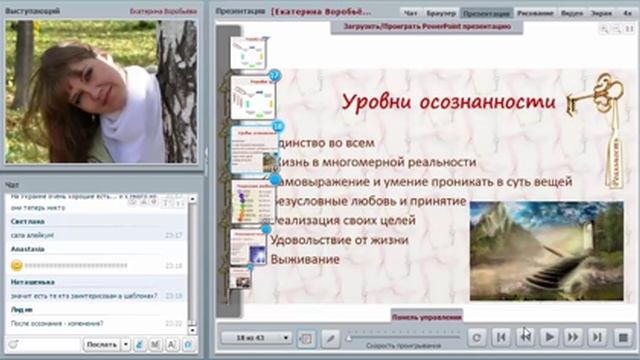Click the smiley emoji in Anastasia's message
The height and width of the screenshot is (360, 640).
point(16,265)
